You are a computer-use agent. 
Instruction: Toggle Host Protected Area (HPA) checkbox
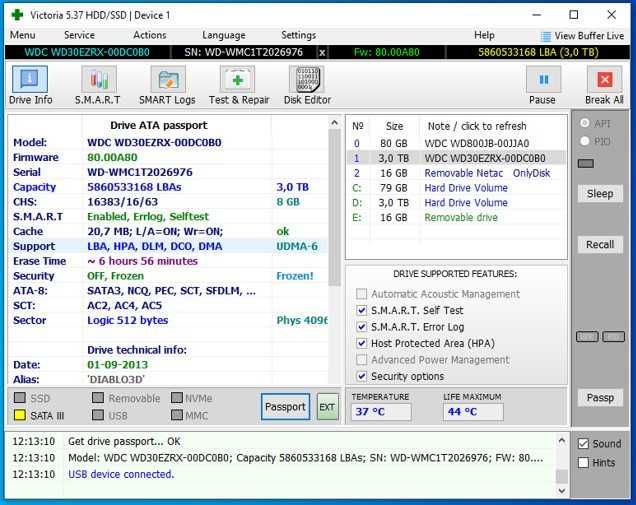click(361, 343)
